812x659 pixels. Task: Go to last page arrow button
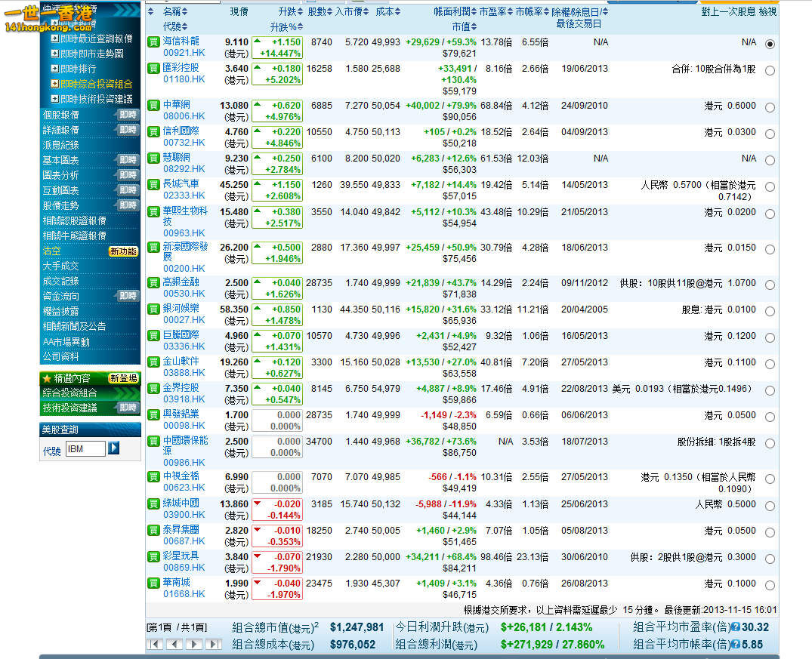(x=213, y=644)
